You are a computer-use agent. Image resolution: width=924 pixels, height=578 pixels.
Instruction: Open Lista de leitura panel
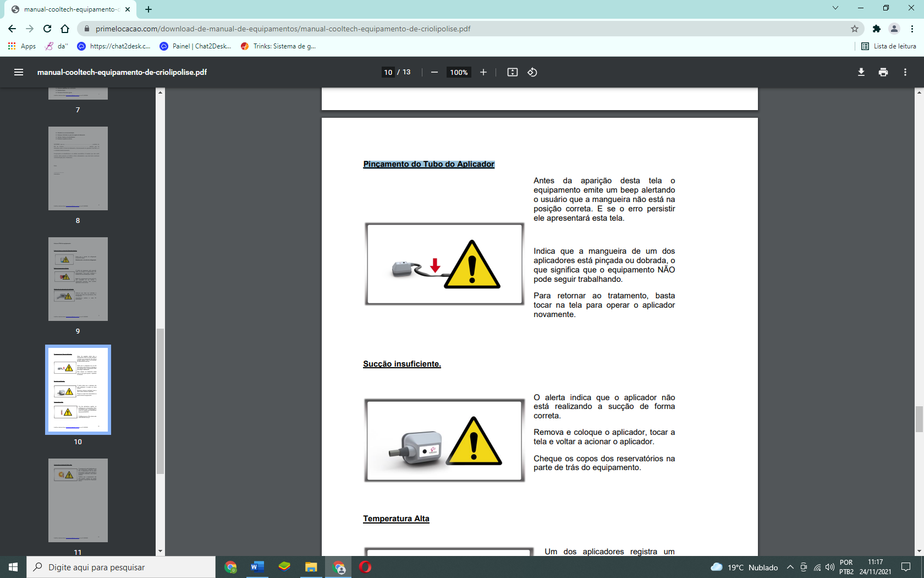[889, 46]
